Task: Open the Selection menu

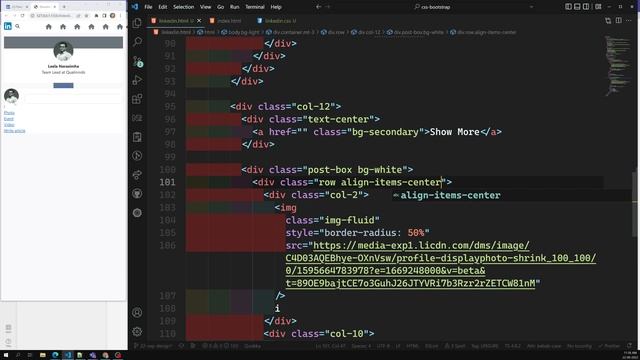Action: [183, 7]
